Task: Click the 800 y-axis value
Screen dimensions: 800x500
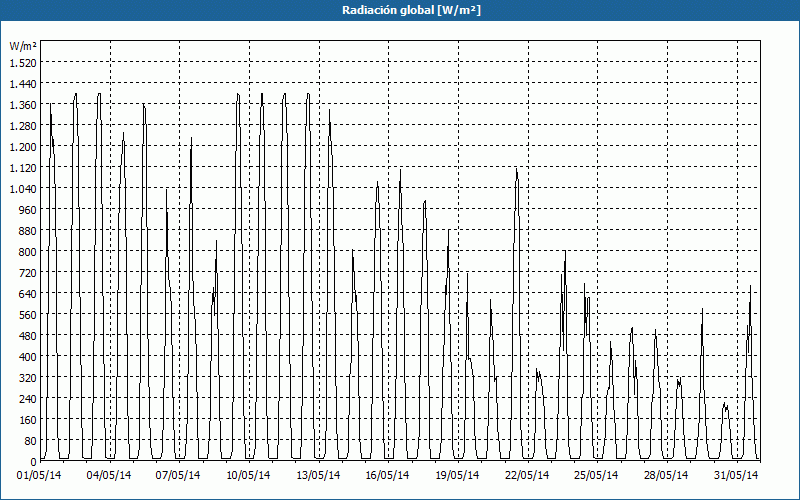Action: (x=28, y=252)
